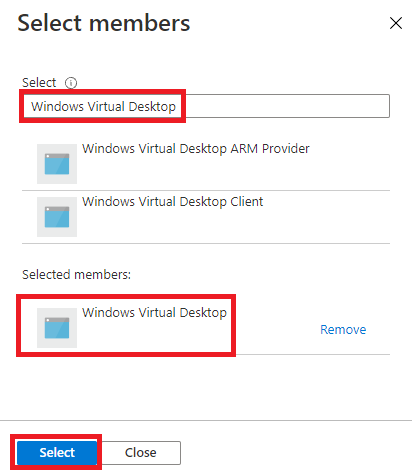Remove the selected Windows Virtual Desktop member
412x476 pixels.
tap(343, 329)
